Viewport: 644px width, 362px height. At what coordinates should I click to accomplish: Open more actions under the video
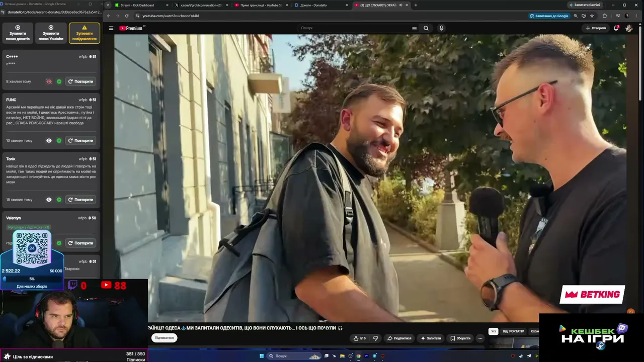pos(480,338)
